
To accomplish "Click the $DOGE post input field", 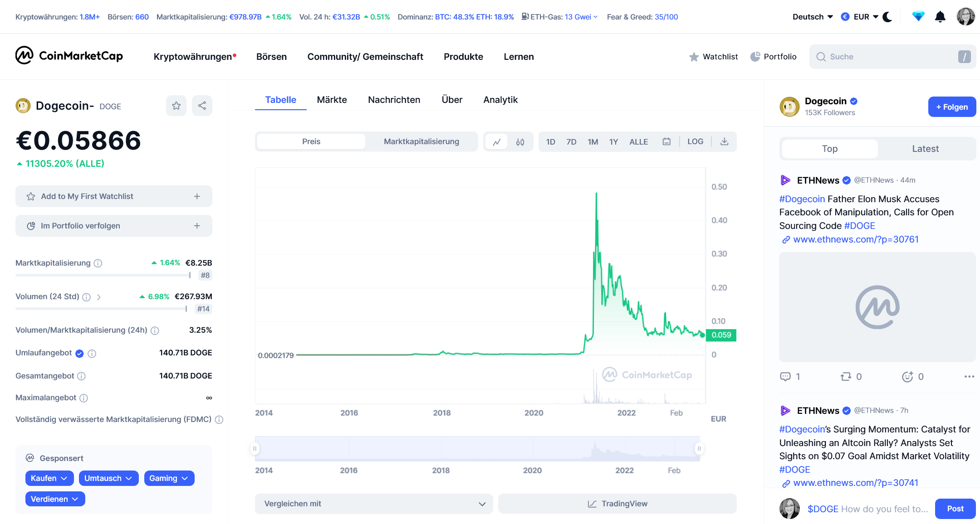I will 867,509.
